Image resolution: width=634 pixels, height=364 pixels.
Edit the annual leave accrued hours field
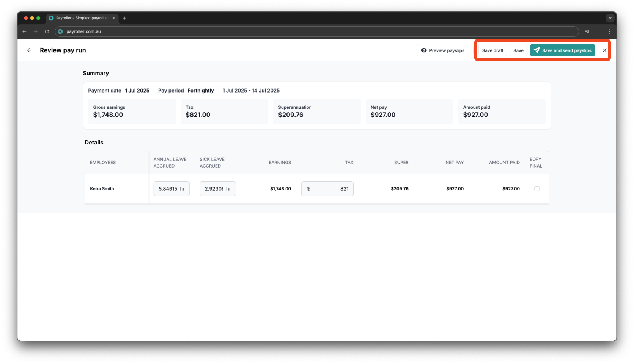[x=171, y=188]
